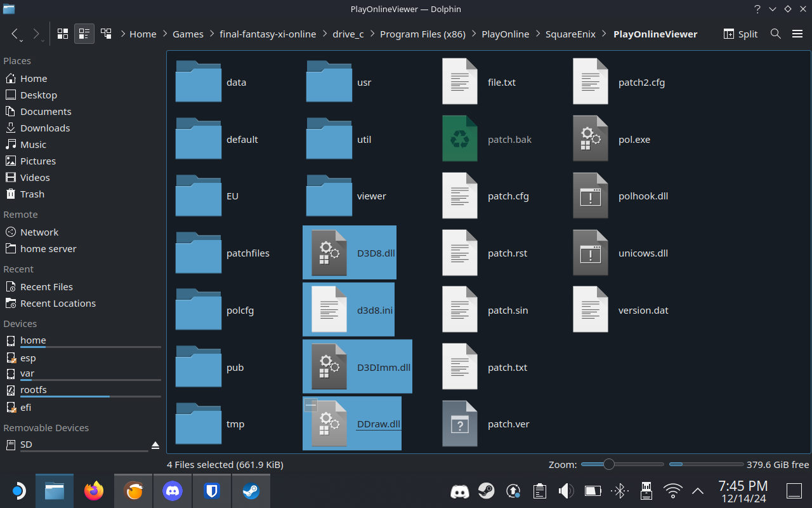Viewport: 812px width, 508px height.
Task: Launch Firefox from the taskbar
Action: tap(93, 491)
